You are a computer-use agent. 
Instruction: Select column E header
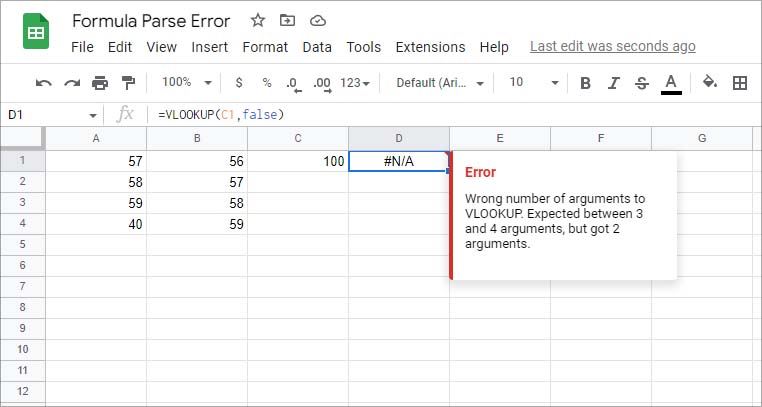click(x=500, y=138)
